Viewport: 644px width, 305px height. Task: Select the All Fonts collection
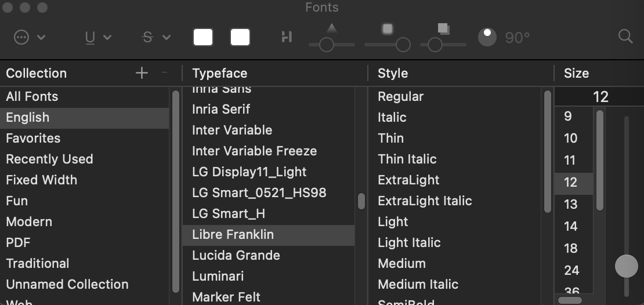point(85,96)
